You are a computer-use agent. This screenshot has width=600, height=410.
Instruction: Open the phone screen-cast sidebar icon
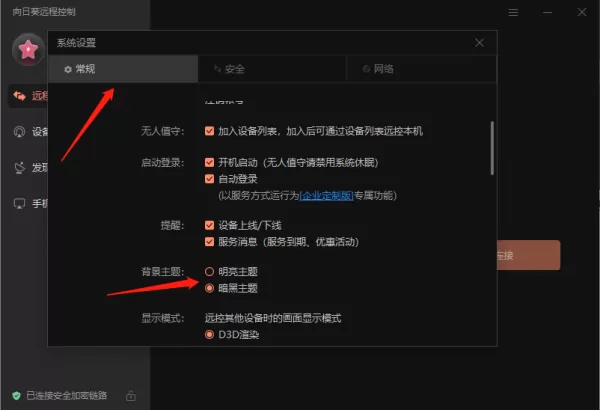point(19,203)
